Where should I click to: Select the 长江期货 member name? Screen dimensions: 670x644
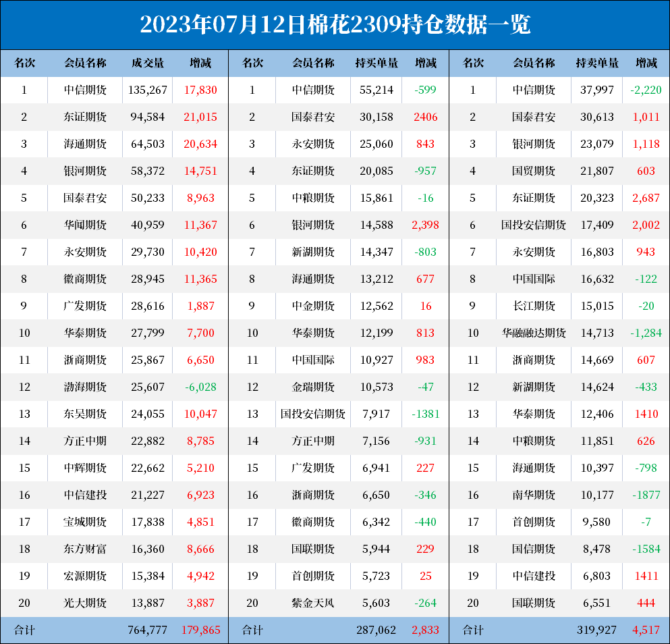534,306
